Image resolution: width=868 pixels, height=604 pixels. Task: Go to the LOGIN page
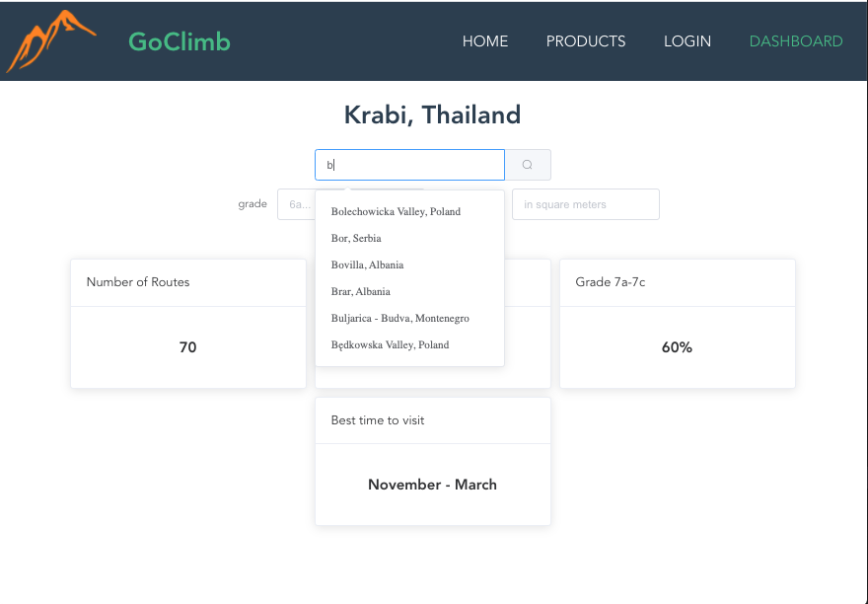point(687,41)
